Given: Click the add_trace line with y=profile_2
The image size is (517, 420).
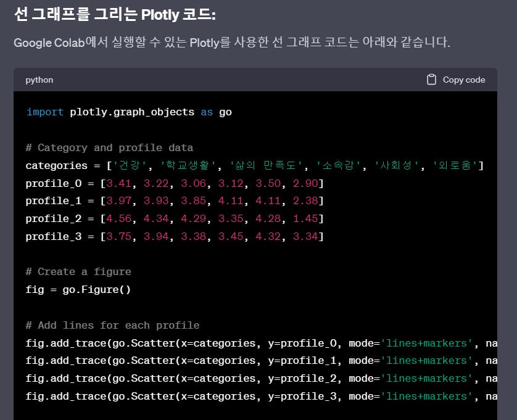Looking at the screenshot, I should pos(262,379).
